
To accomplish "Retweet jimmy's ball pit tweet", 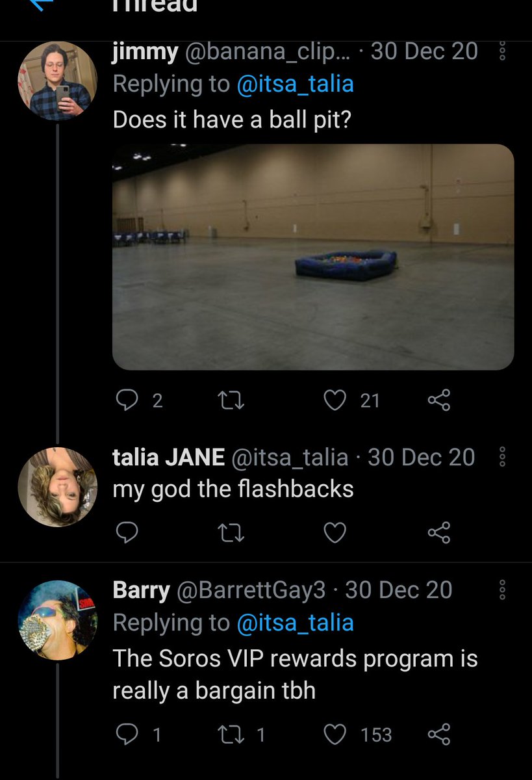I will [x=230, y=400].
